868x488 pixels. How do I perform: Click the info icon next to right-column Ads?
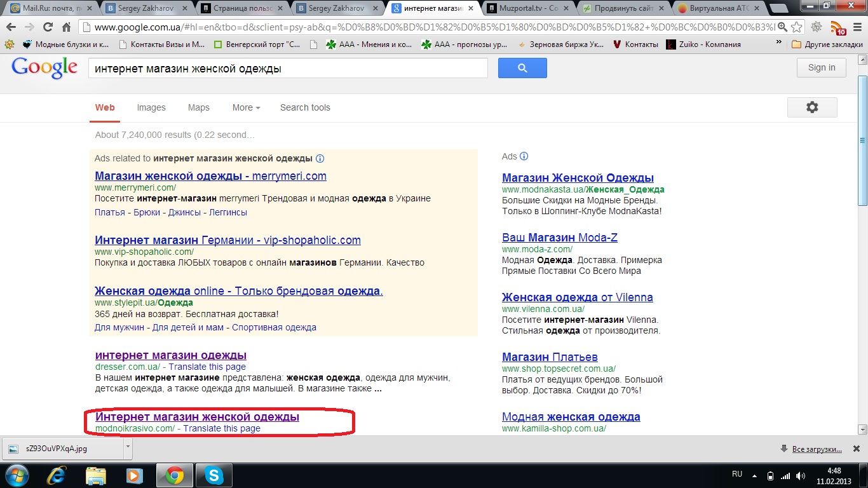pos(524,156)
